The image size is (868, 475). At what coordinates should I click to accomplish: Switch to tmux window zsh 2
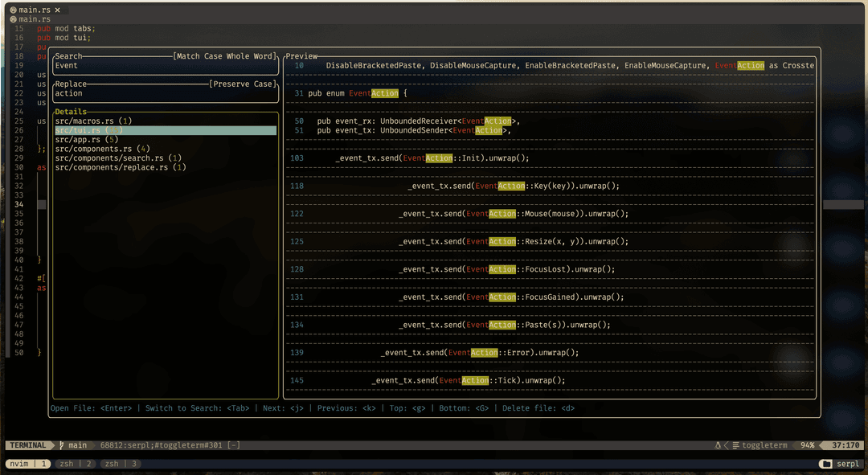(x=76, y=464)
